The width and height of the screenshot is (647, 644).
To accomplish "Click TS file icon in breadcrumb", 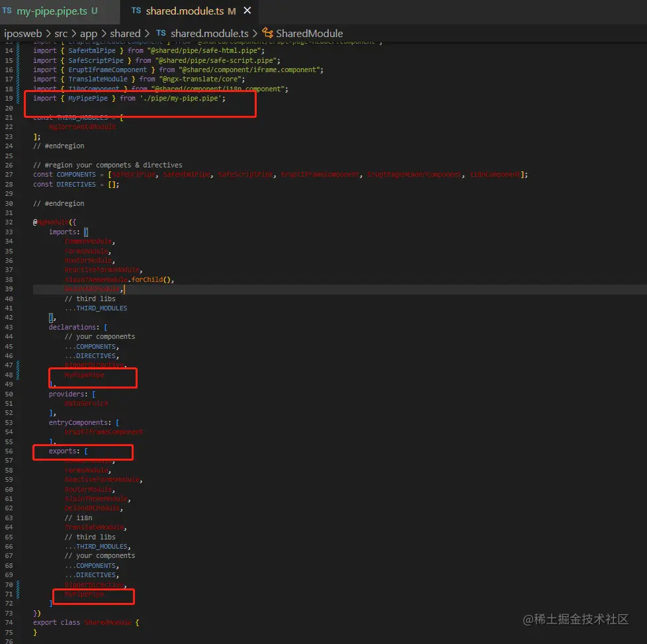I will click(161, 33).
